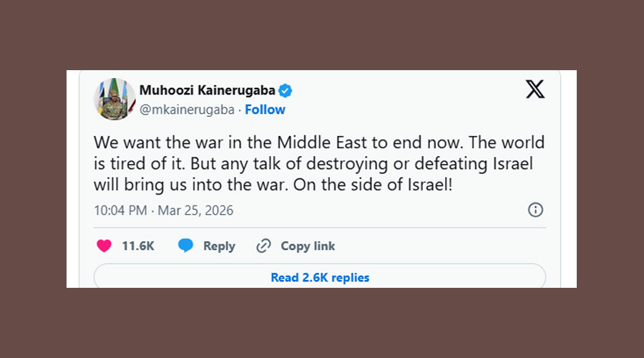Like the tweet with the heart icon
Viewport: 644px width, 358px height.
[x=104, y=246]
